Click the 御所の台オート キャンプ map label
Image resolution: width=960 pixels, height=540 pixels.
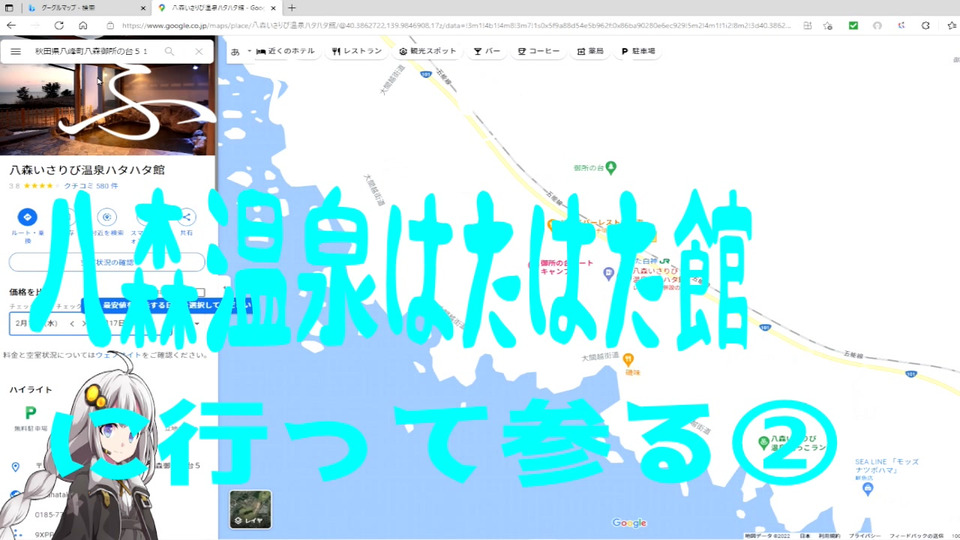click(x=566, y=267)
